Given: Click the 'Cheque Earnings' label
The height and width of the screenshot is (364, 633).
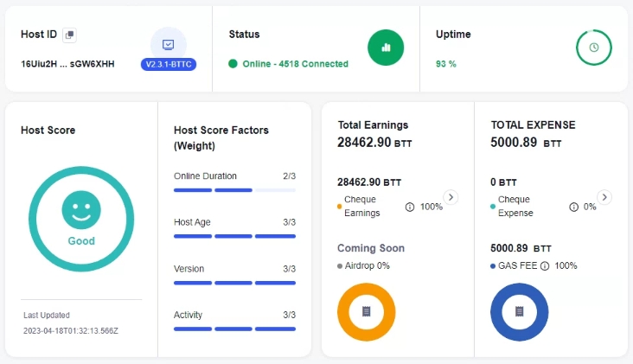Looking at the screenshot, I should tap(362, 207).
